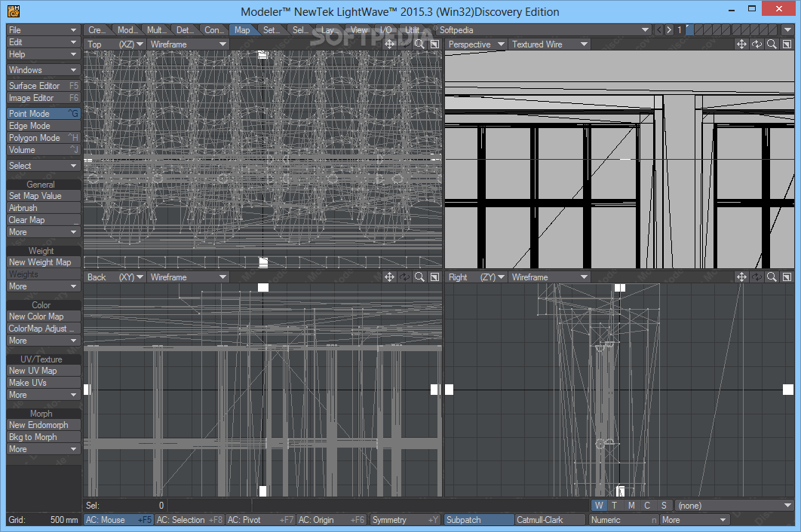The height and width of the screenshot is (532, 801).
Task: Switch to the Create tab
Action: click(x=97, y=30)
